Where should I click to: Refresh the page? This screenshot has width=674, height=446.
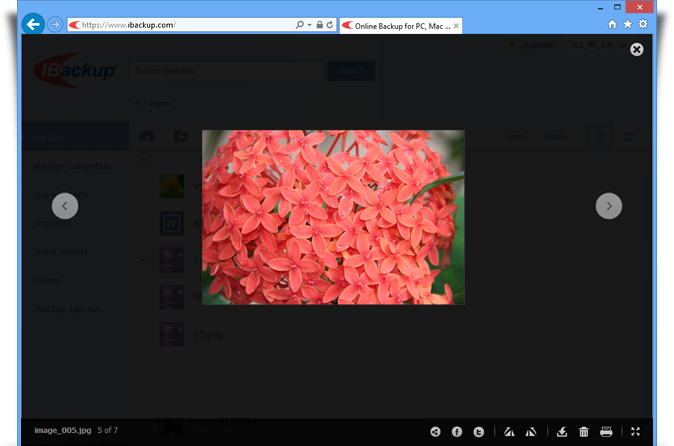(330, 24)
